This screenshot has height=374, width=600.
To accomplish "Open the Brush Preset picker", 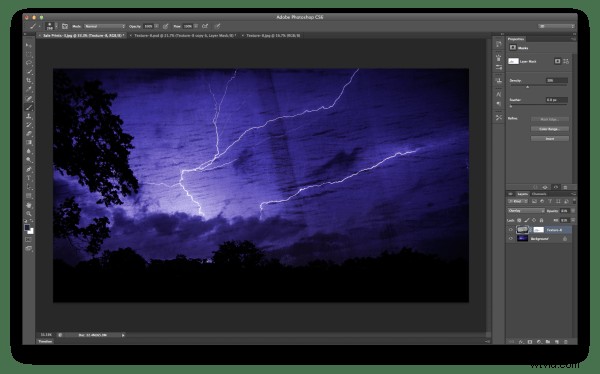I will (51, 26).
